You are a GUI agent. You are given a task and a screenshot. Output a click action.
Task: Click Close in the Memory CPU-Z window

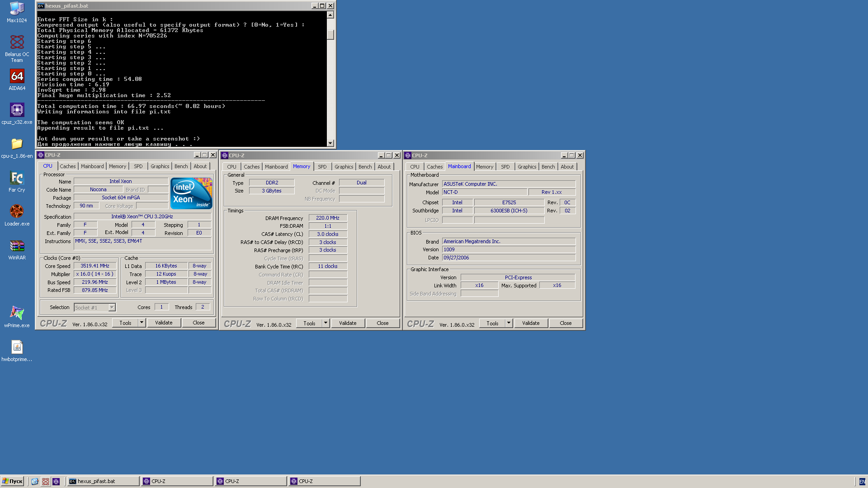(x=382, y=323)
